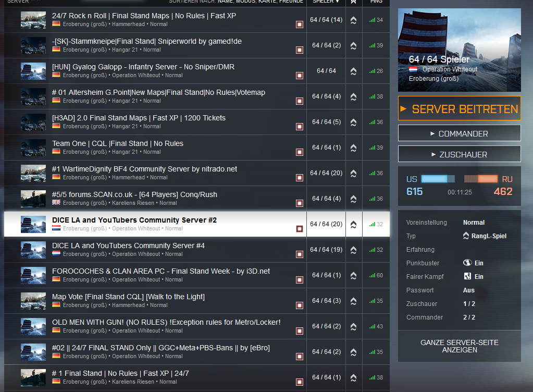The width and height of the screenshot is (533, 392).
Task: Open the Operation Whiteout map preview image
Action: pos(459,50)
